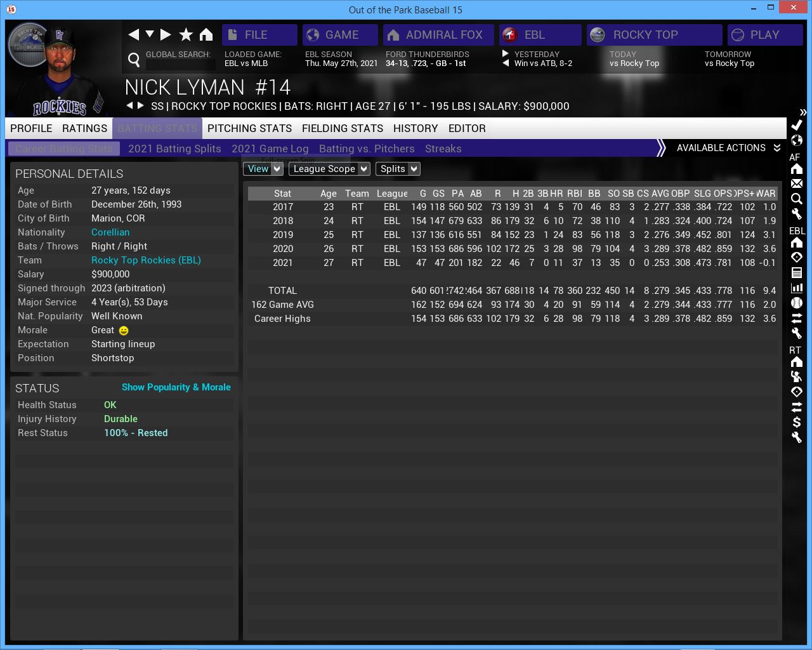Click the diamond icon under EBL

(x=797, y=257)
